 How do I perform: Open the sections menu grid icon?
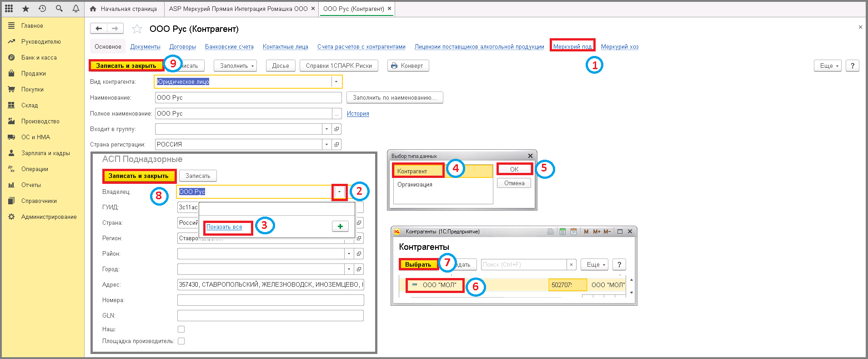point(9,9)
